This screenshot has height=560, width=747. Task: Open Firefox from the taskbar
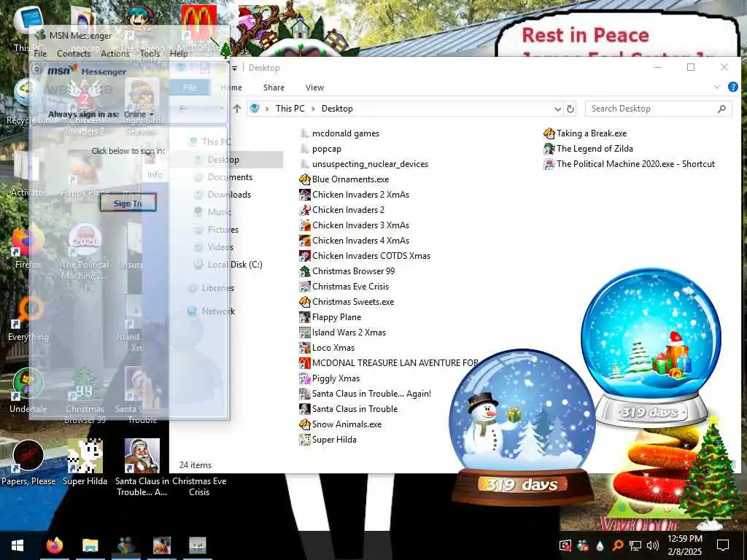pyautogui.click(x=54, y=545)
